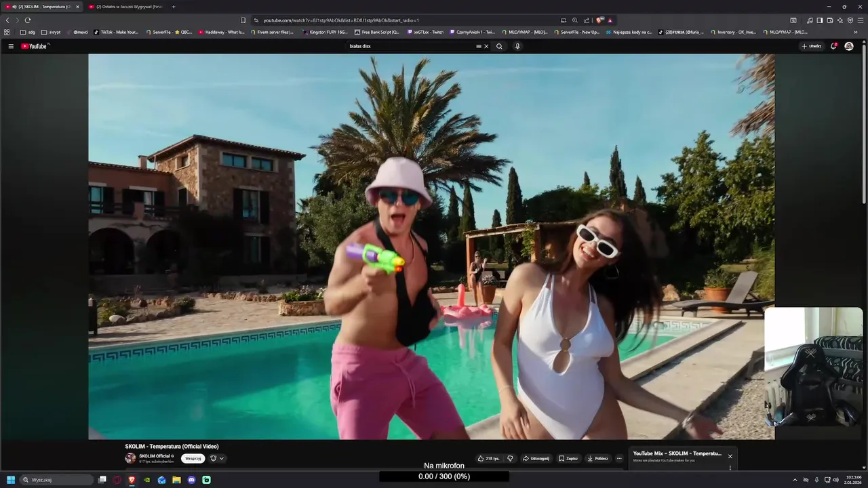This screenshot has width=868, height=488.
Task: Open the 'xxGTLxx - Twitch' bookmark
Action: [425, 32]
